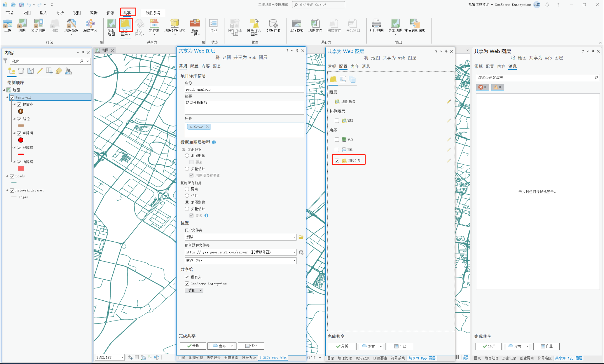The width and height of the screenshot is (604, 364).
Task: Click the 配置参数 icon in config pane
Action: 343,79
